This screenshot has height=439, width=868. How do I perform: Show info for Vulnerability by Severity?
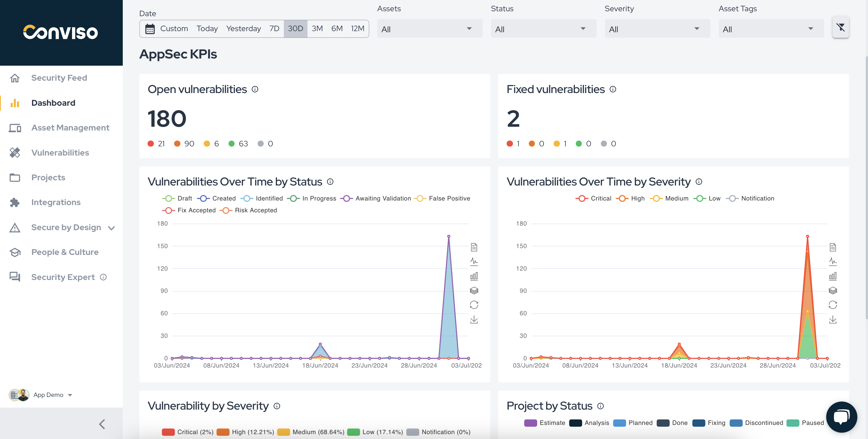coord(277,406)
